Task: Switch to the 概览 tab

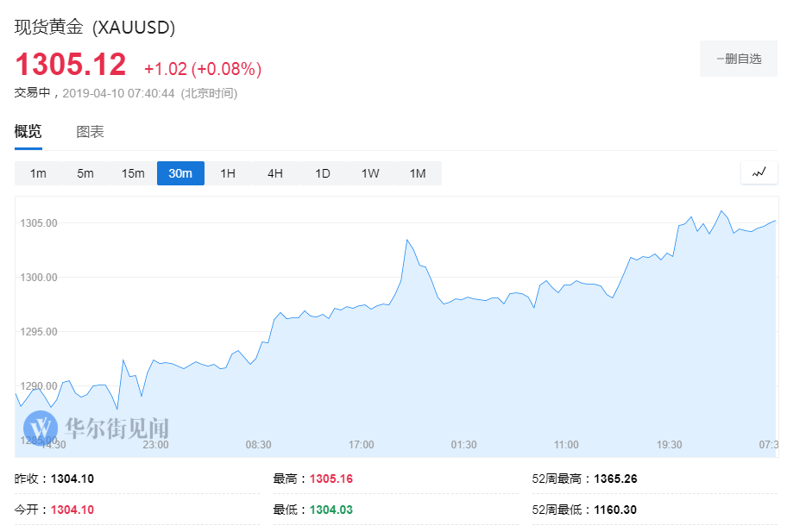Action: pyautogui.click(x=28, y=132)
